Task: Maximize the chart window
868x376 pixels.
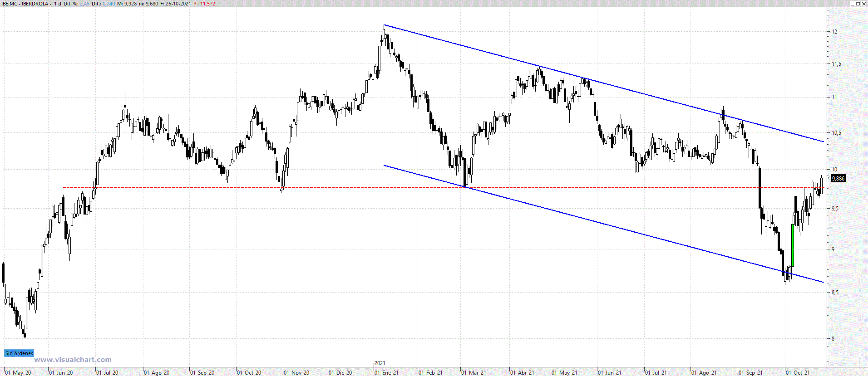Action: (x=858, y=4)
